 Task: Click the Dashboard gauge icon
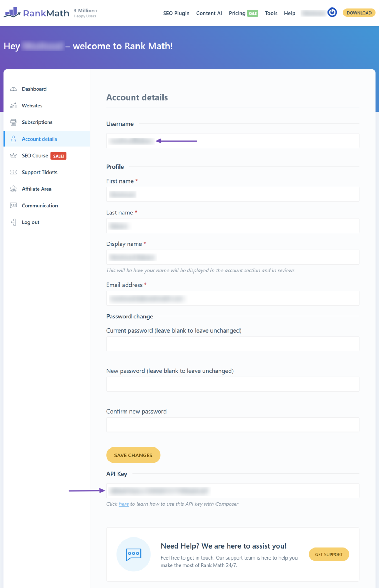[14, 89]
